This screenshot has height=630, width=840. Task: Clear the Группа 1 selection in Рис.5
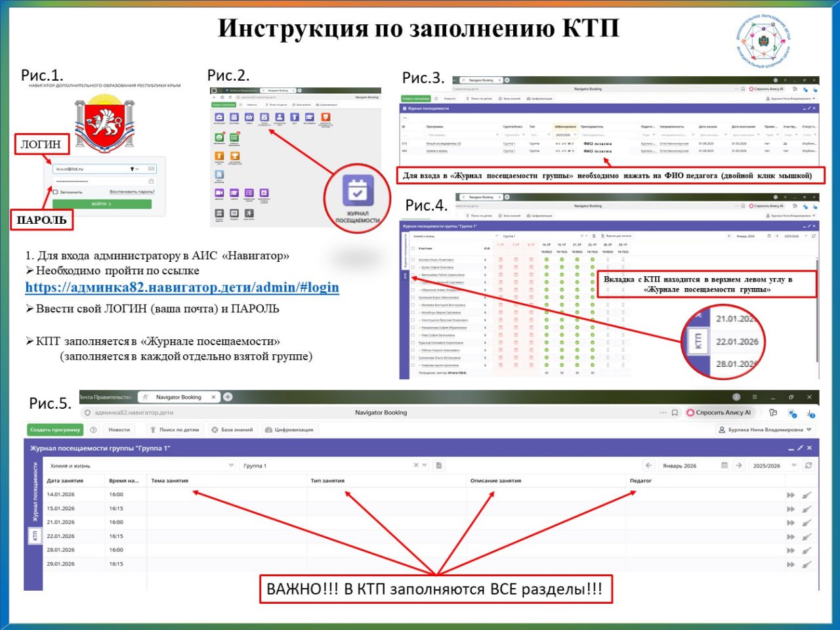click(416, 465)
